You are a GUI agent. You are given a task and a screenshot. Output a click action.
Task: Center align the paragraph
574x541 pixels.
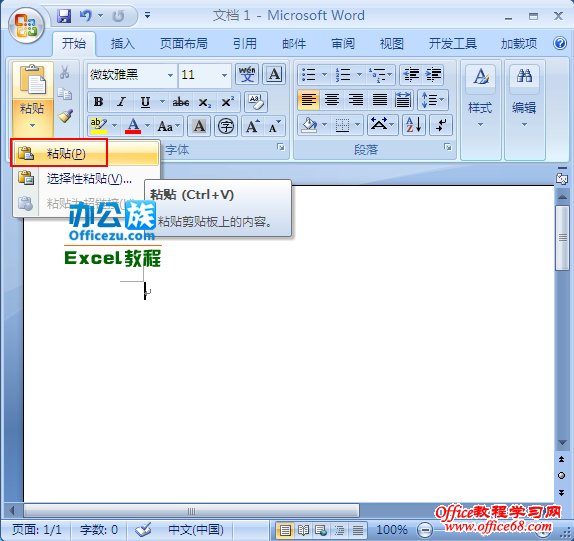click(332, 100)
